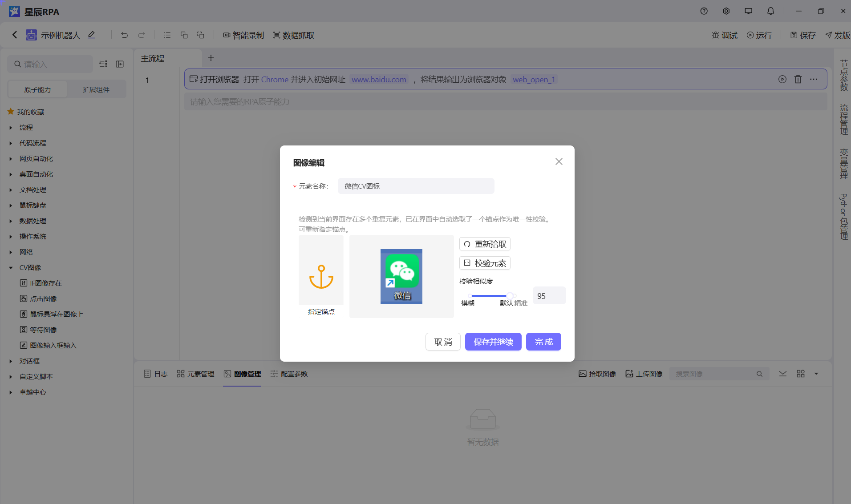The height and width of the screenshot is (504, 851).
Task: Click the 保存并继续 button
Action: coord(493,342)
